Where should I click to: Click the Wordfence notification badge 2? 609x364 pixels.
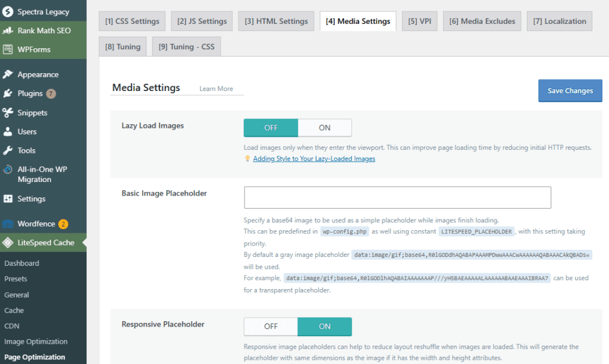click(63, 224)
